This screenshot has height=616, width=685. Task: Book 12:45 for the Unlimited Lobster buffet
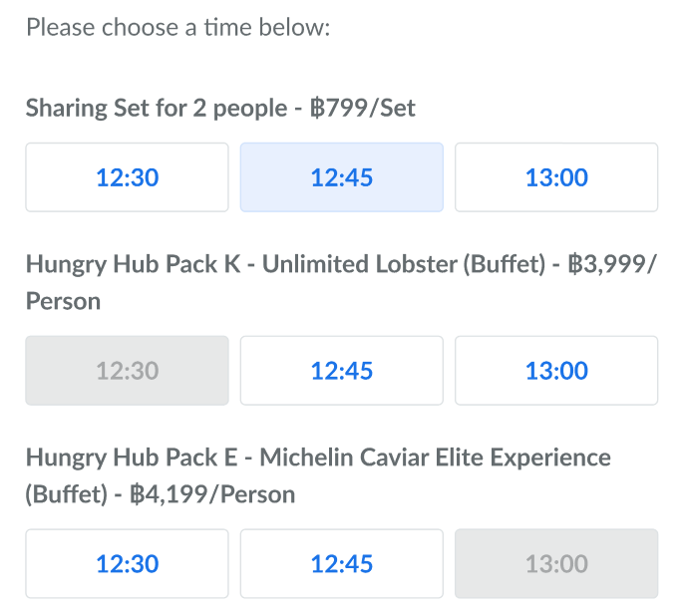(x=341, y=371)
